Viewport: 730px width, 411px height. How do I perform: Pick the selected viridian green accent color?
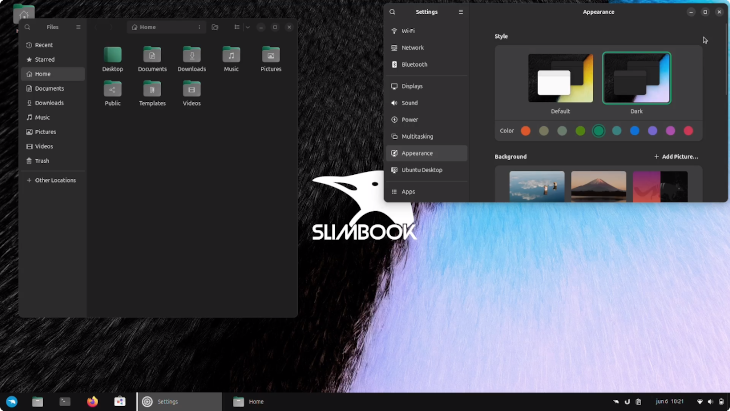[x=598, y=131]
